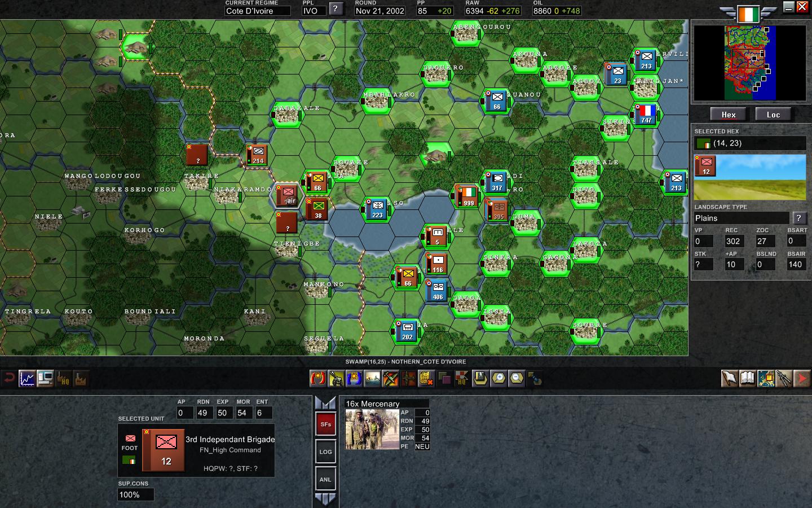Click the red unit 116 counter
Image resolution: width=812 pixels, height=508 pixels.
click(x=438, y=264)
